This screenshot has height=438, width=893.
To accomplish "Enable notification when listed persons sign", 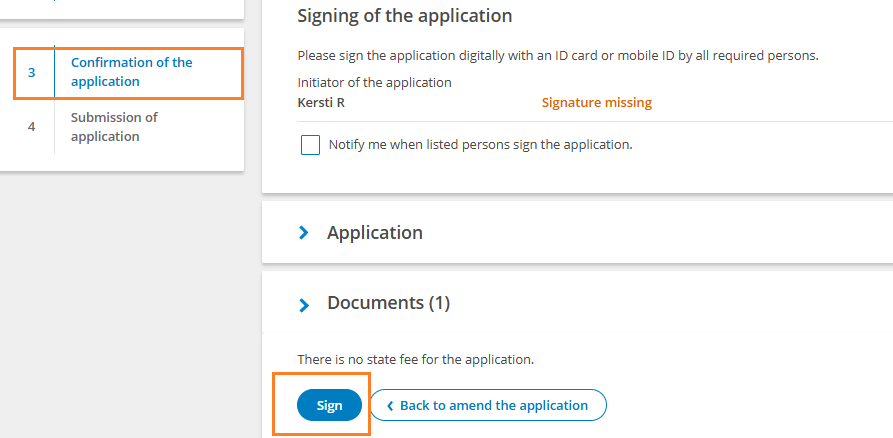I will [x=310, y=145].
